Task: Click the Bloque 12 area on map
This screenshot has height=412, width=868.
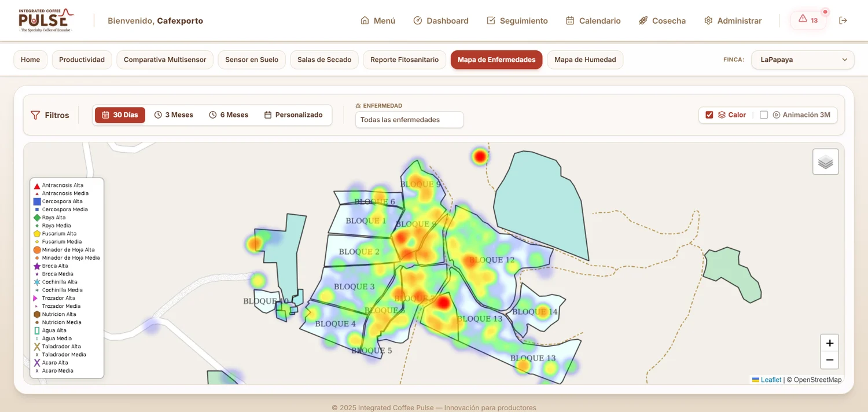Action: (x=491, y=260)
